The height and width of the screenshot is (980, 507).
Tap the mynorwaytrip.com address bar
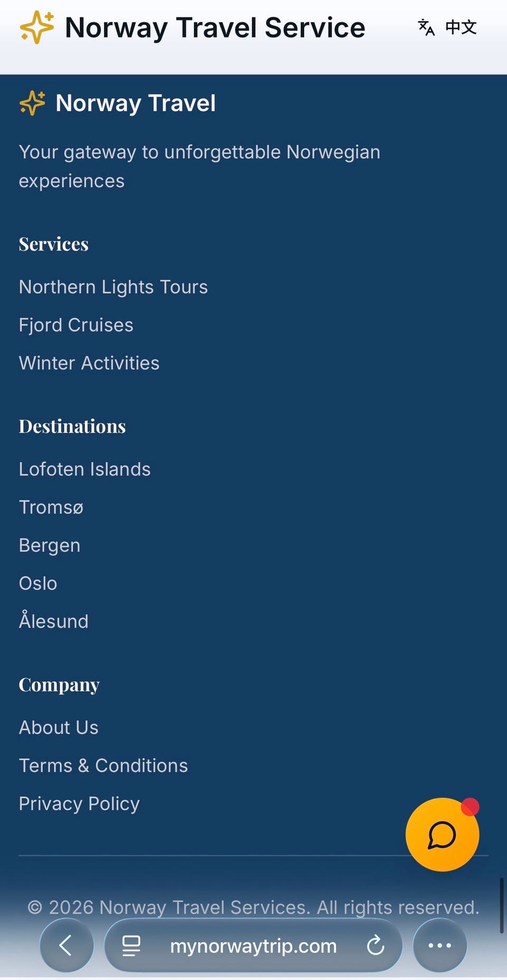coord(253,945)
